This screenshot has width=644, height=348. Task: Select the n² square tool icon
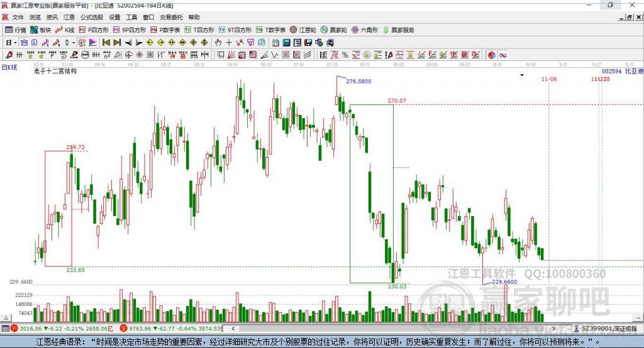pyautogui.click(x=107, y=55)
